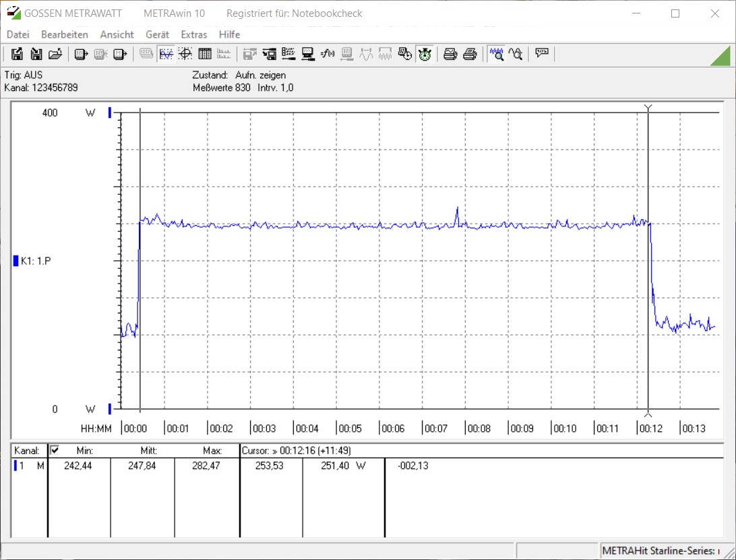Select the cursor arrow at bottom near 00:12

[648, 414]
